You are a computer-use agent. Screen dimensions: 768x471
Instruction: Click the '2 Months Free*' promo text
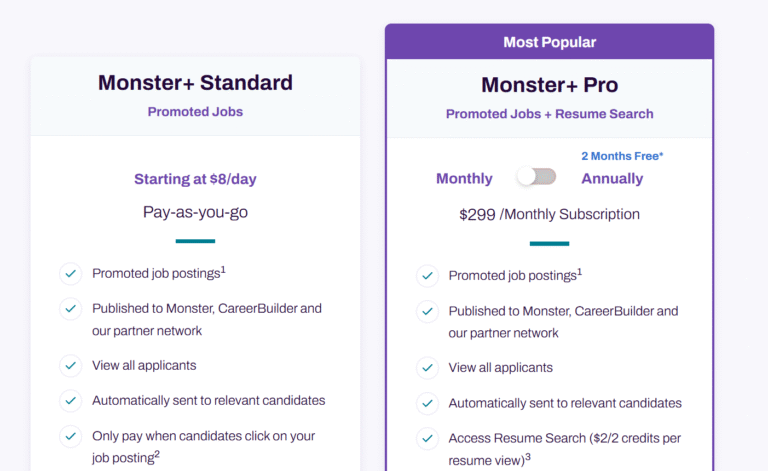click(622, 156)
